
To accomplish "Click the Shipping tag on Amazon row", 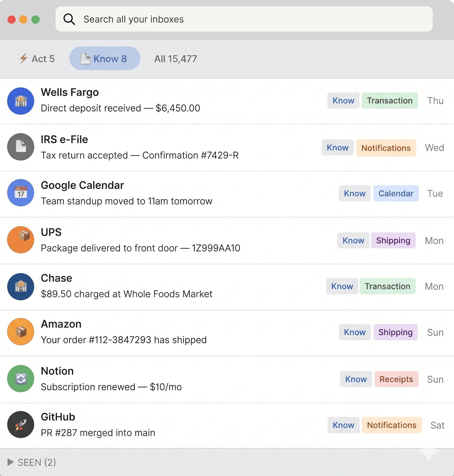I will (395, 332).
